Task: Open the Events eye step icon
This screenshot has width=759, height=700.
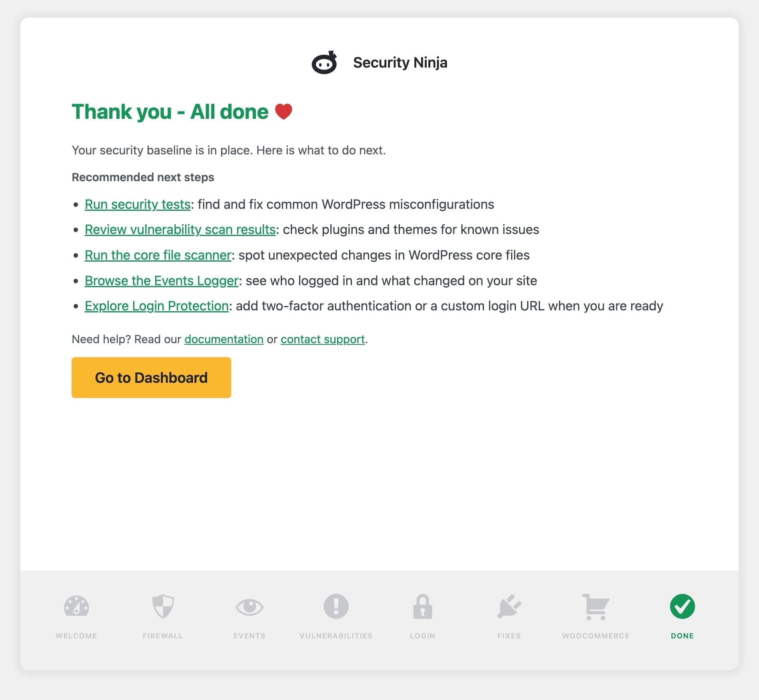Action: click(250, 607)
